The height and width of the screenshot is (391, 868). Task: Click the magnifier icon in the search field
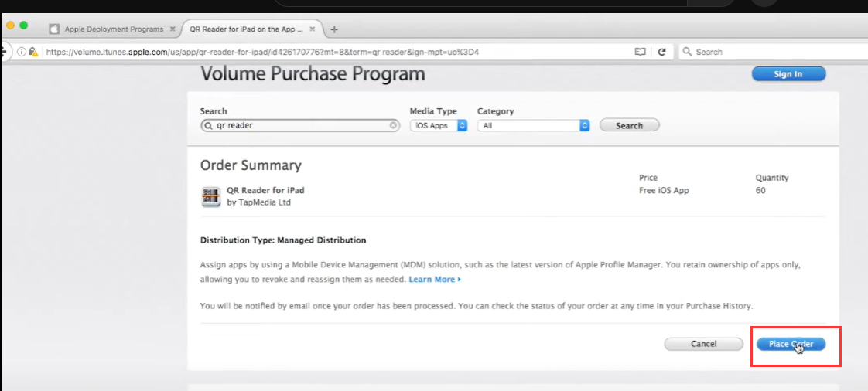208,125
